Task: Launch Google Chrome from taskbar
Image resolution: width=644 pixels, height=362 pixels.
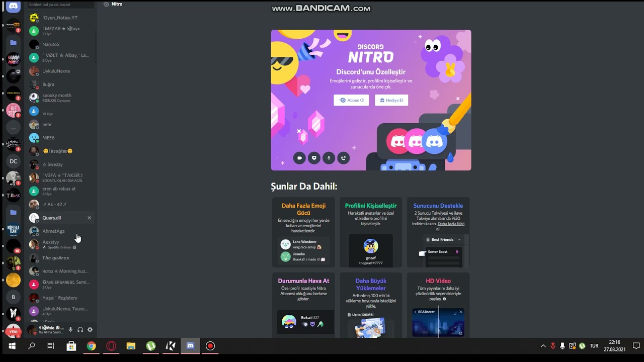Action: [x=91, y=346]
